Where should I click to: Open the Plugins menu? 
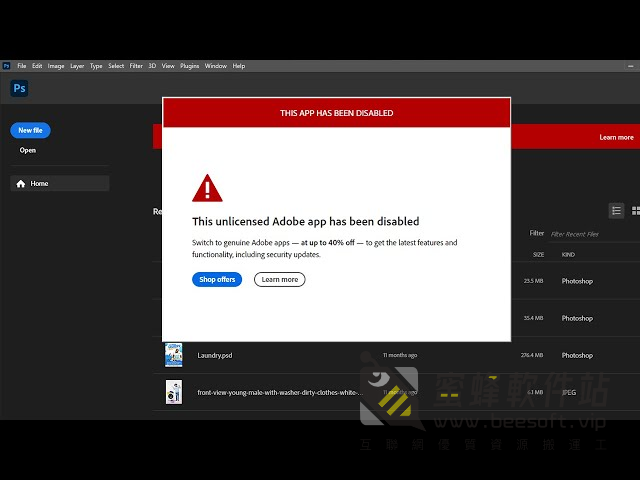click(189, 66)
